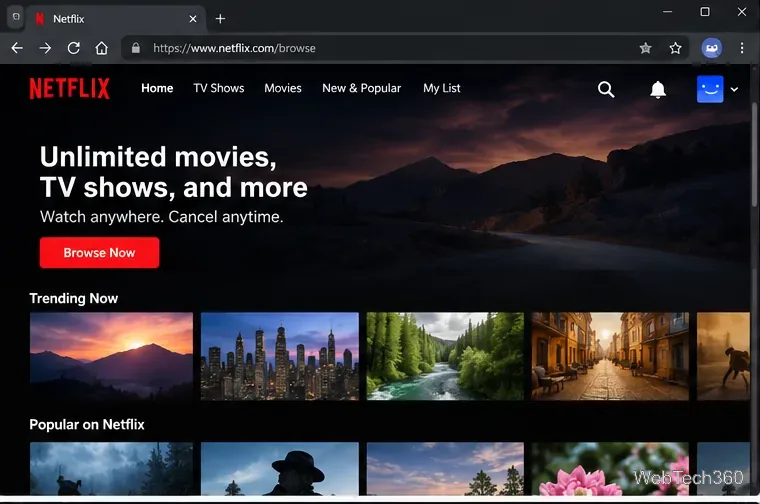
Task: Open Netflix search magnifier
Action: (x=606, y=89)
